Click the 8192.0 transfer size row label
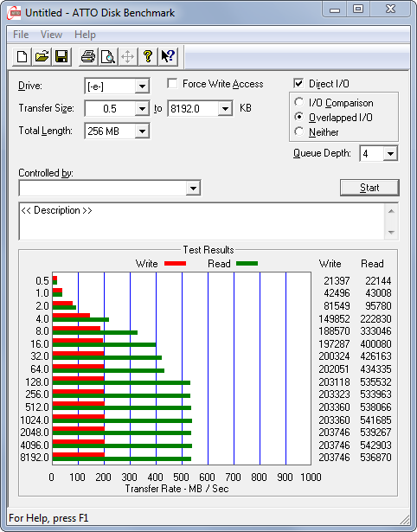Image resolution: width=417 pixels, height=532 pixels. (35, 458)
